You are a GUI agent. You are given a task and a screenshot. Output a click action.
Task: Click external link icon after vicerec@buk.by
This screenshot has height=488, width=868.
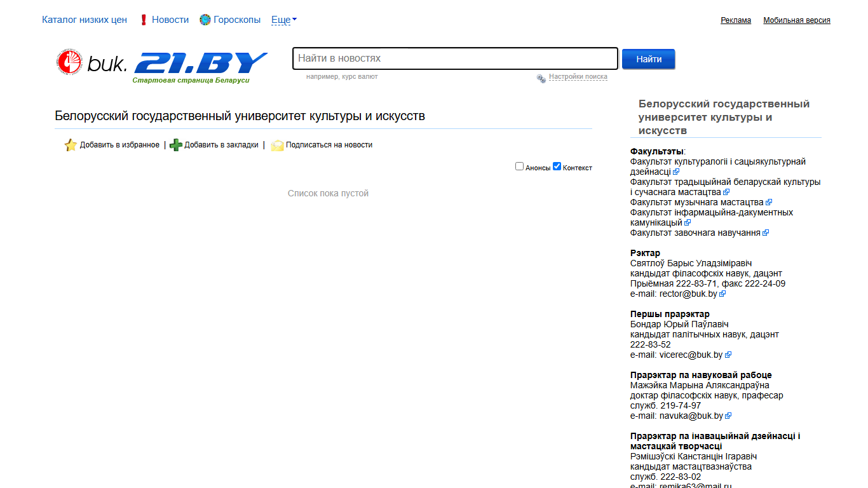pos(728,355)
